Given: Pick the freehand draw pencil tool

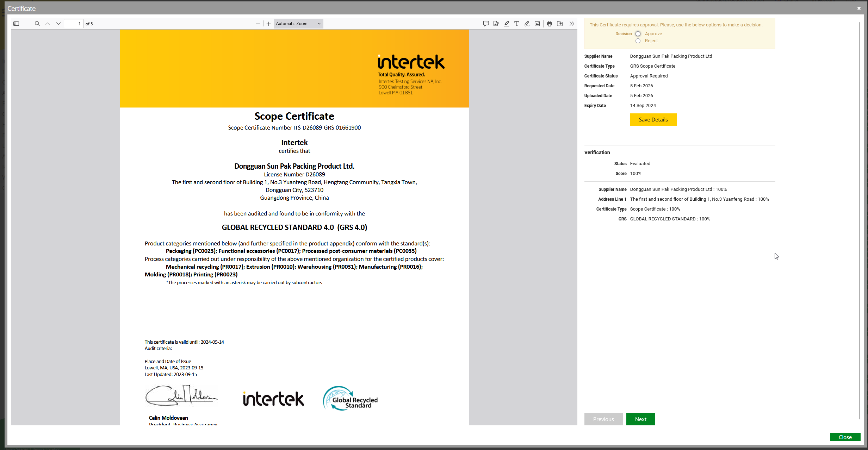Looking at the screenshot, I should click(527, 24).
